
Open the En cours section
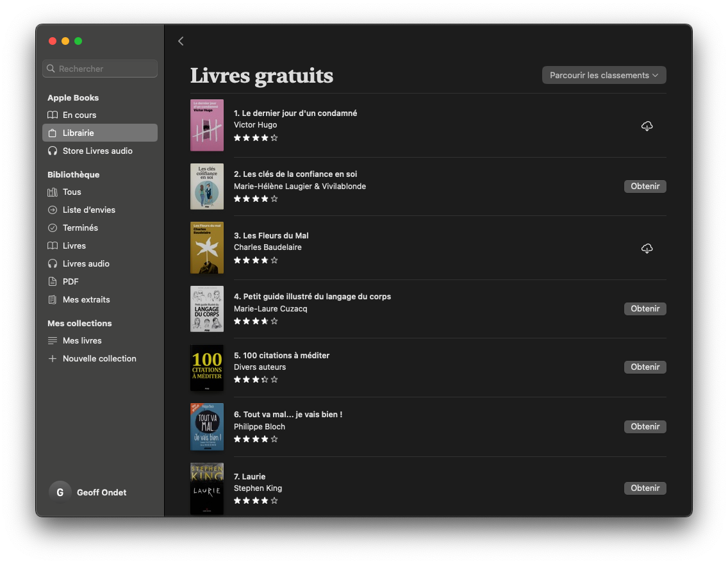point(100,115)
